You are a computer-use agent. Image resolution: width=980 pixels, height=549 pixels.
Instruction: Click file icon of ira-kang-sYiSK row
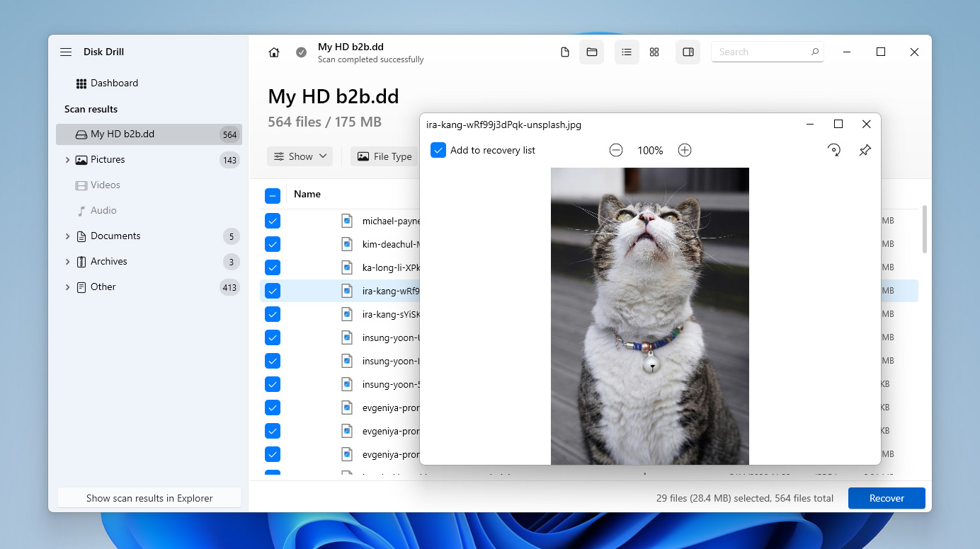347,314
